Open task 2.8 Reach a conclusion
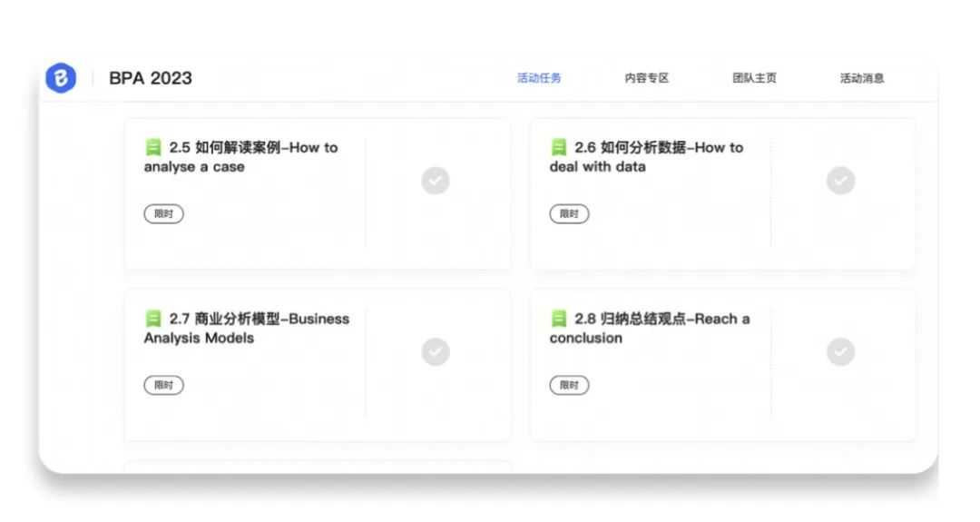This screenshot has width=980, height=522. point(650,329)
